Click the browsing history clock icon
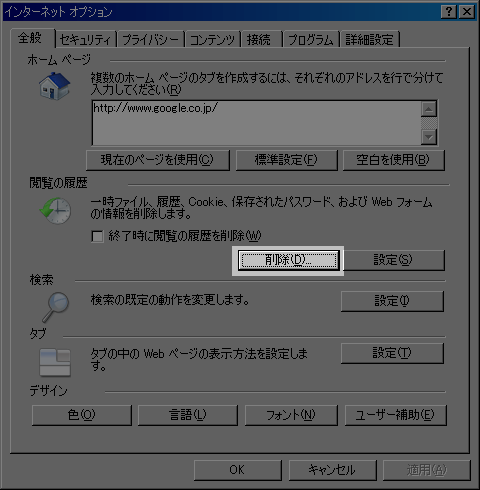Image resolution: width=480 pixels, height=490 pixels. tap(55, 211)
